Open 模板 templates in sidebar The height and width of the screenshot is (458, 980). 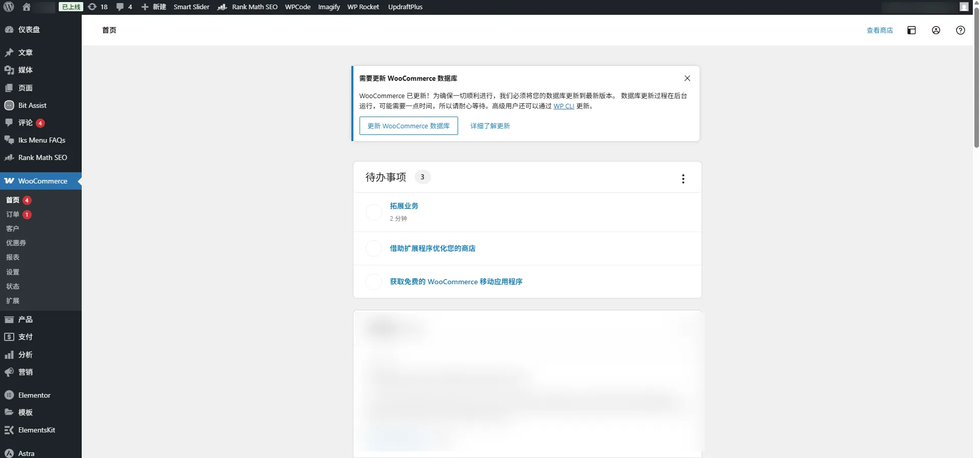pyautogui.click(x=41, y=413)
